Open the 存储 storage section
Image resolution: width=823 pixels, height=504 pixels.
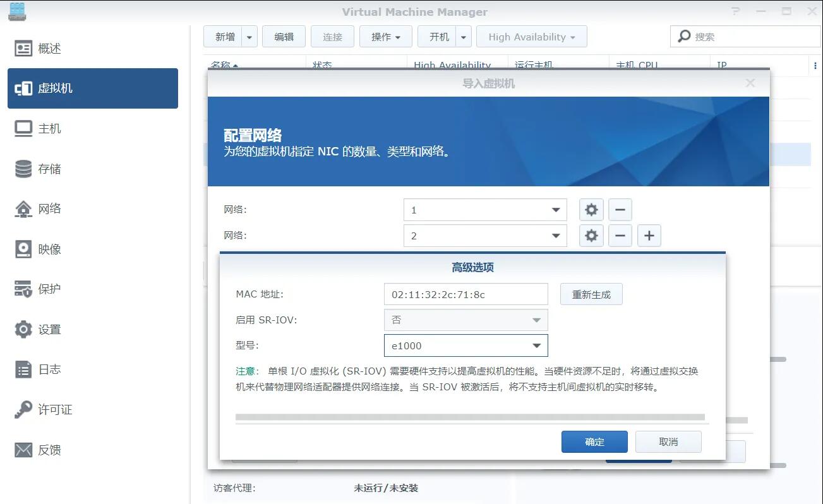tap(49, 169)
